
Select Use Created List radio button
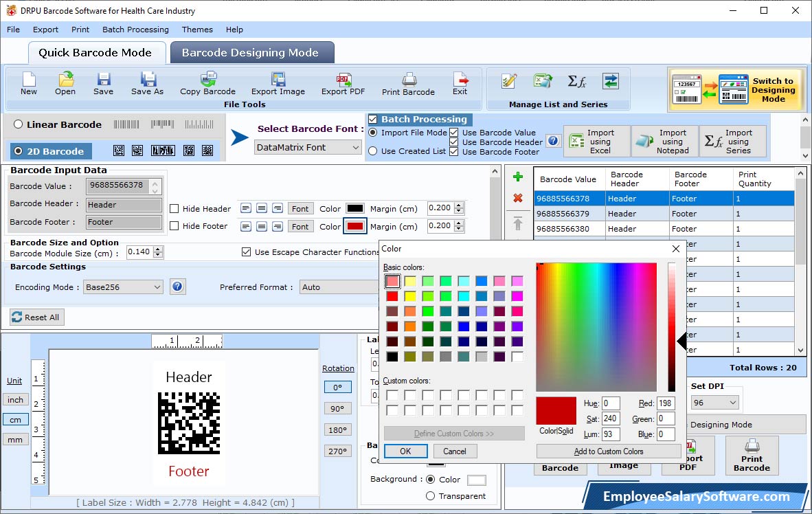[373, 151]
